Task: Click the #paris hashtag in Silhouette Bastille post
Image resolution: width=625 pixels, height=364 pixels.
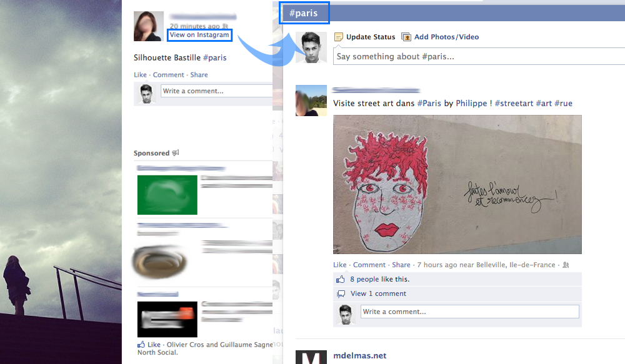Action: pyautogui.click(x=215, y=57)
